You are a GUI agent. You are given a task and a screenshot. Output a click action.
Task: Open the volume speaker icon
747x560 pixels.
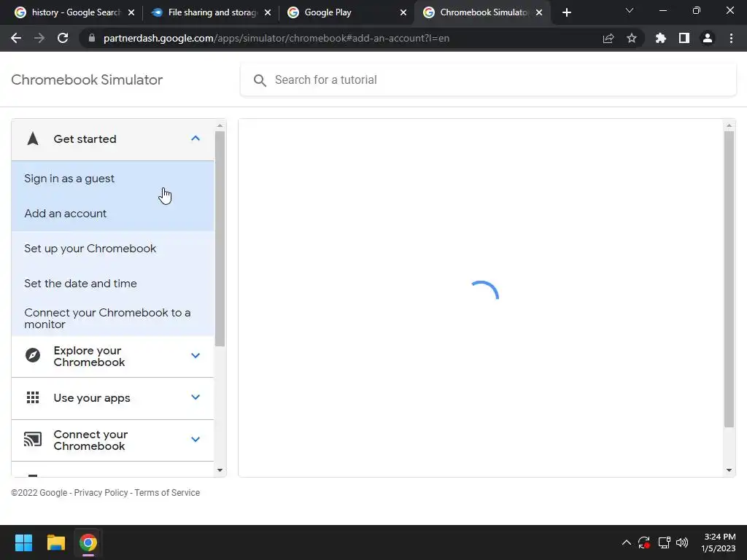(x=682, y=542)
